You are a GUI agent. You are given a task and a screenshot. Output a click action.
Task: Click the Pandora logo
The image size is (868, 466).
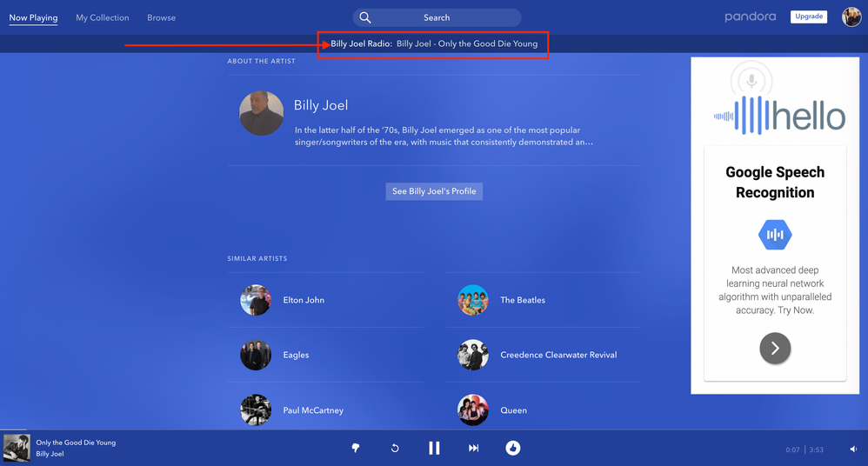pyautogui.click(x=750, y=17)
